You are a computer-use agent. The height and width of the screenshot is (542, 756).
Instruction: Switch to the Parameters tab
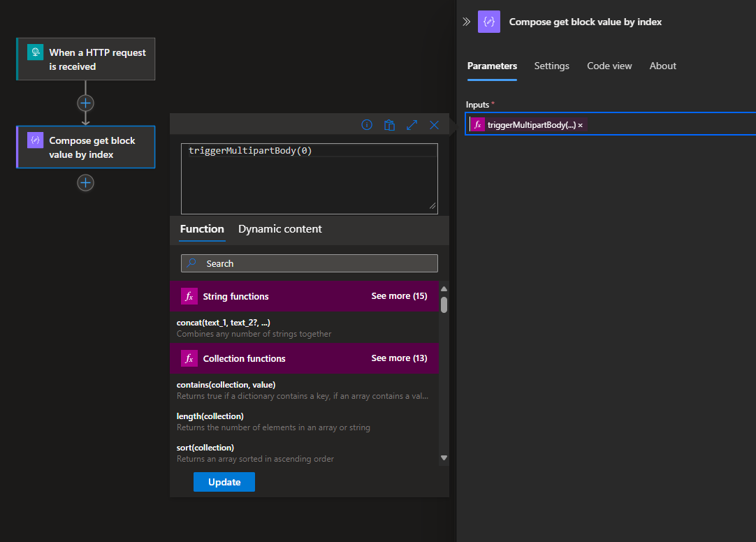492,66
